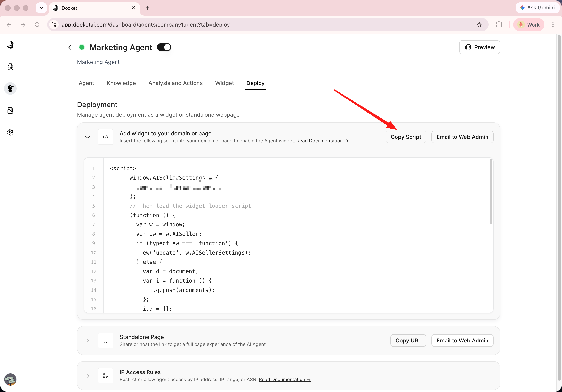Reload the page with refresh icon
Viewport: 562px width, 392px height.
click(37, 24)
